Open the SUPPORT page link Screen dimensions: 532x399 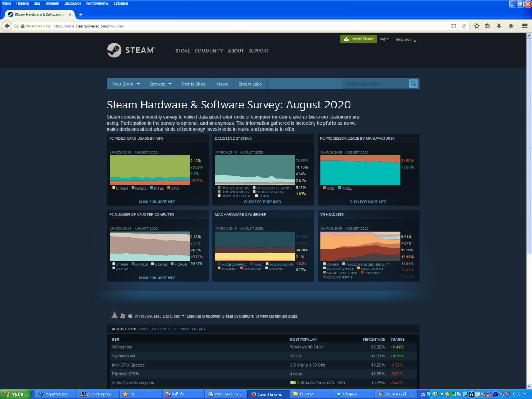(x=259, y=51)
